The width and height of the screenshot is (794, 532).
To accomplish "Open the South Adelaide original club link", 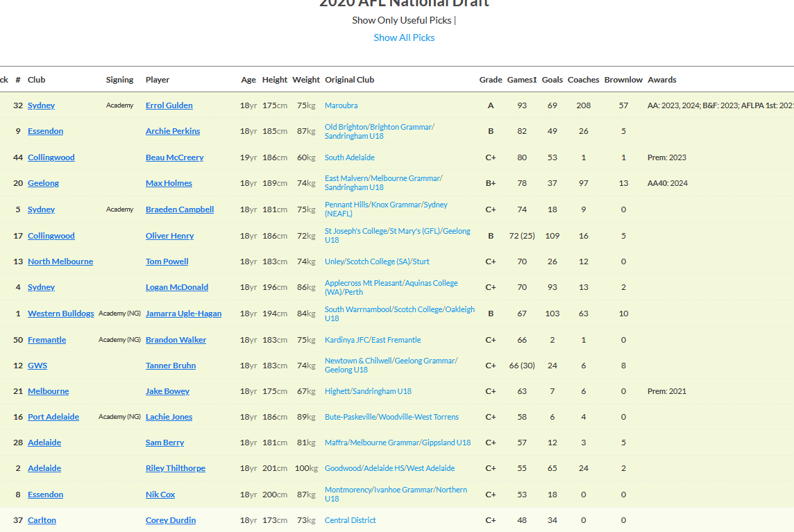I will click(349, 157).
